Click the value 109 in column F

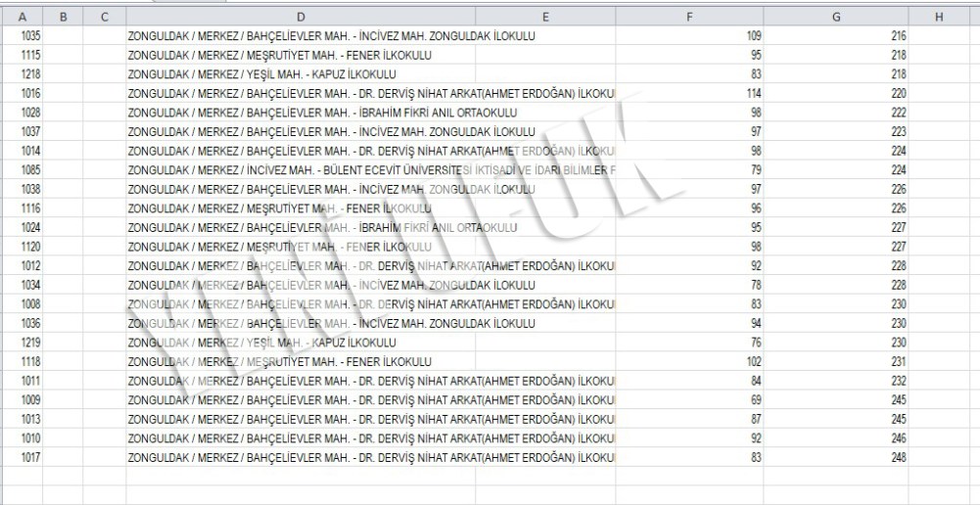[753, 36]
